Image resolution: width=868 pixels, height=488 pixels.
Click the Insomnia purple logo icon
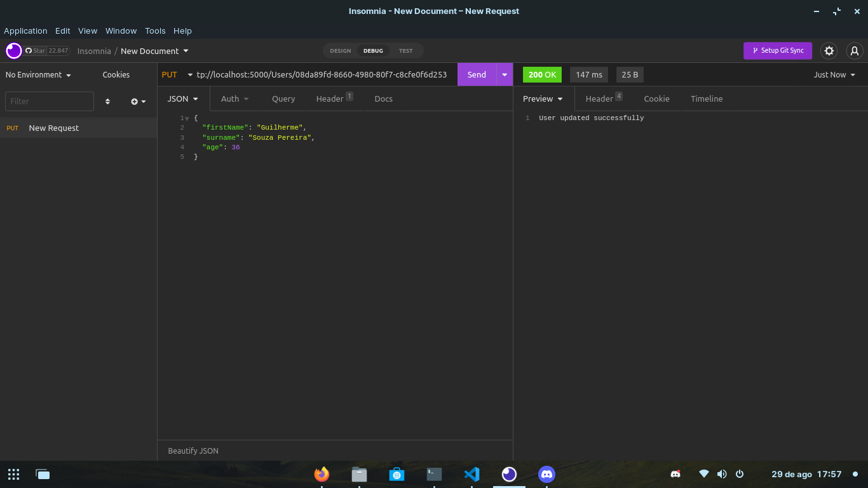(13, 51)
